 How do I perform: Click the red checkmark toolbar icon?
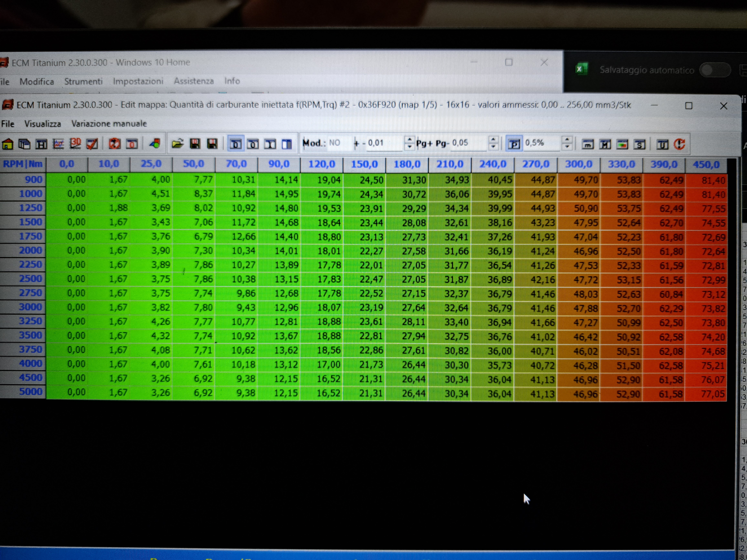(92, 144)
